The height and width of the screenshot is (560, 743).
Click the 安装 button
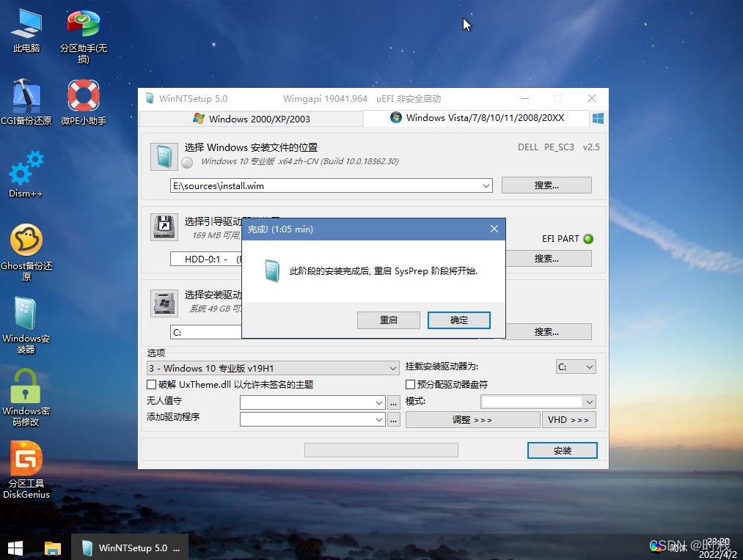[x=563, y=451]
